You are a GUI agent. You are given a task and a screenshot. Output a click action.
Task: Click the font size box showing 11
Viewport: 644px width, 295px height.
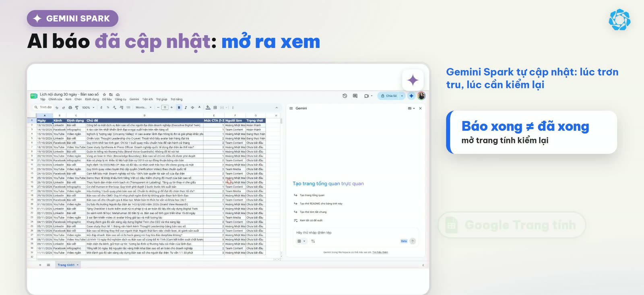(165, 107)
